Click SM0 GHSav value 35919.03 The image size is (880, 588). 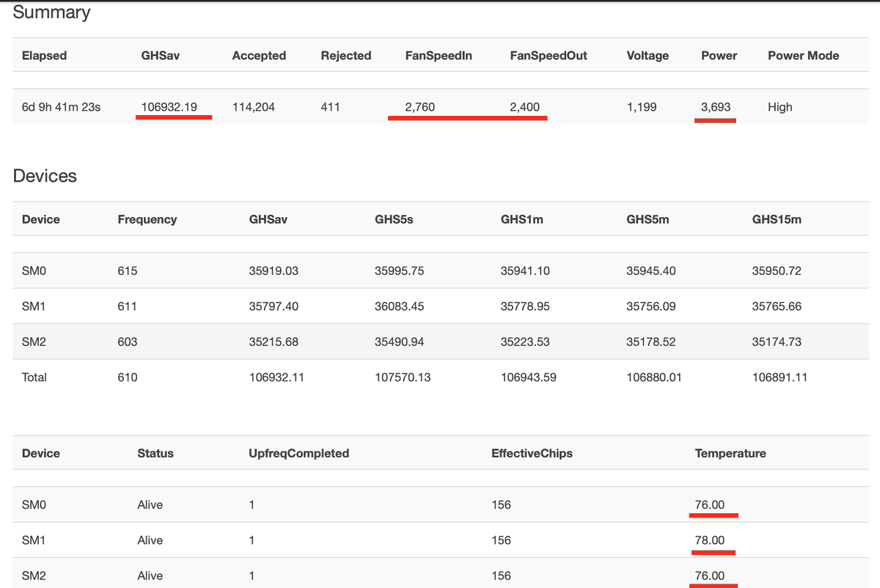point(274,271)
